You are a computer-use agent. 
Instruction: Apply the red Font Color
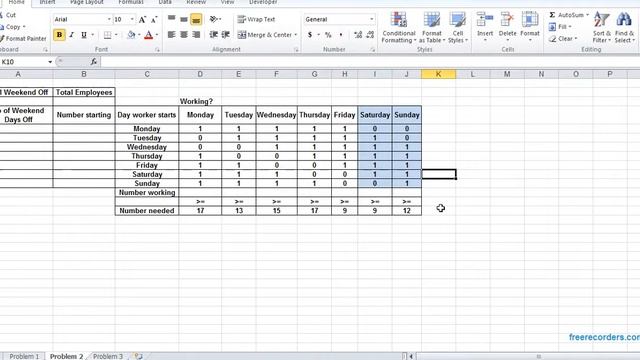click(149, 35)
